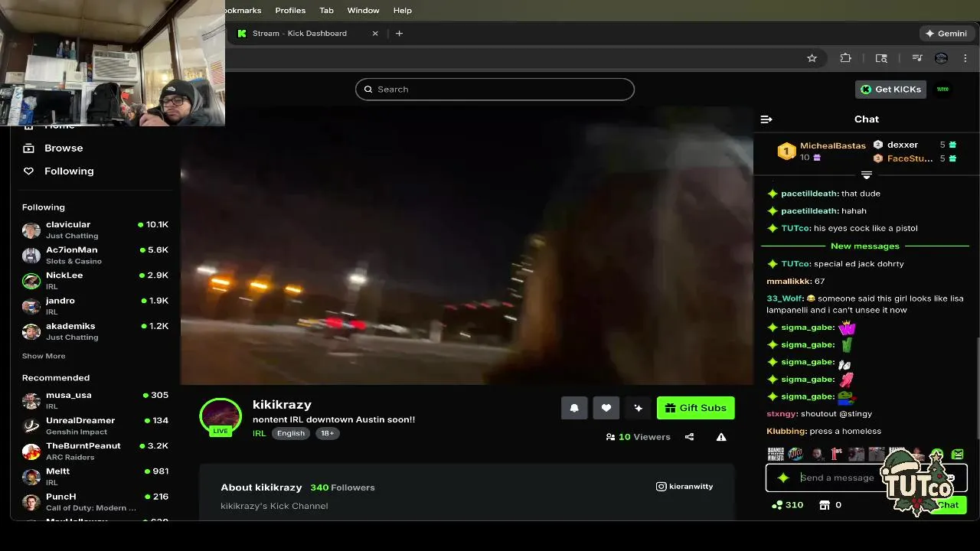Click the Klubbing username in chat
Viewport: 980px width, 551px height.
pyautogui.click(x=786, y=432)
